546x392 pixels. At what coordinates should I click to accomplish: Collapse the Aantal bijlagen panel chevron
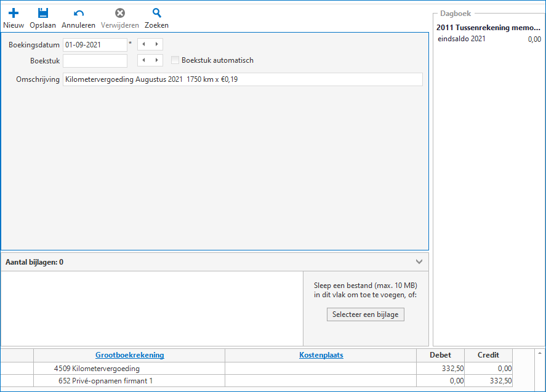click(x=419, y=262)
